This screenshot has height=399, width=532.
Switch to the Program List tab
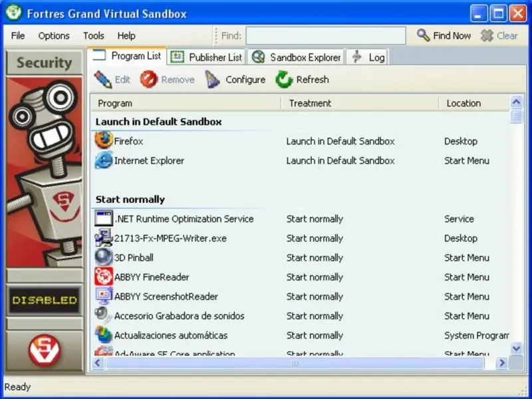click(126, 56)
